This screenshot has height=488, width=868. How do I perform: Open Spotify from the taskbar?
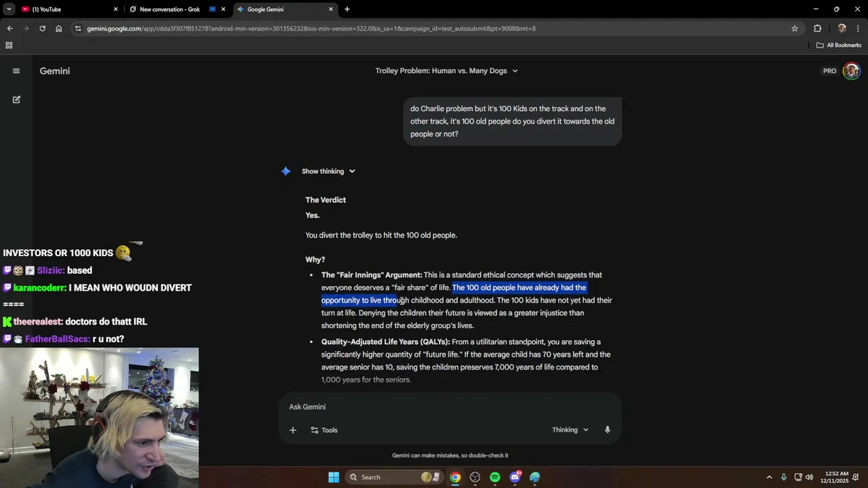click(x=495, y=477)
